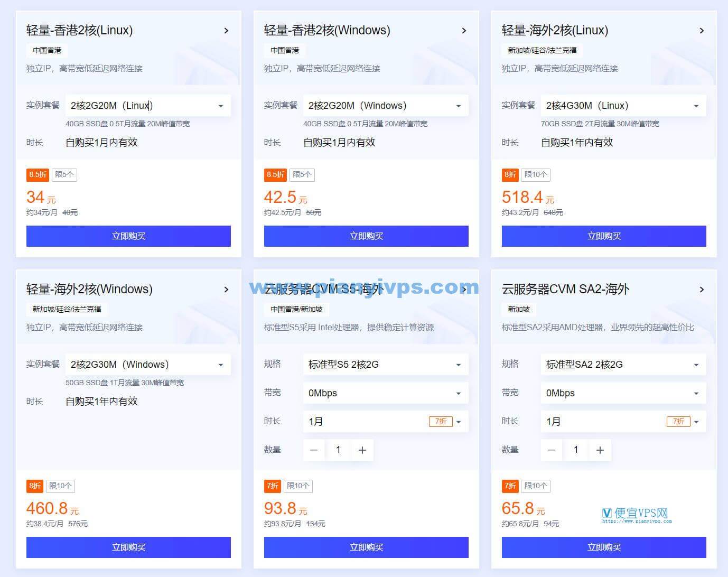Open the 轻量-海外2核(Linux) title
Image resolution: width=728 pixels, height=577 pixels.
click(x=555, y=31)
